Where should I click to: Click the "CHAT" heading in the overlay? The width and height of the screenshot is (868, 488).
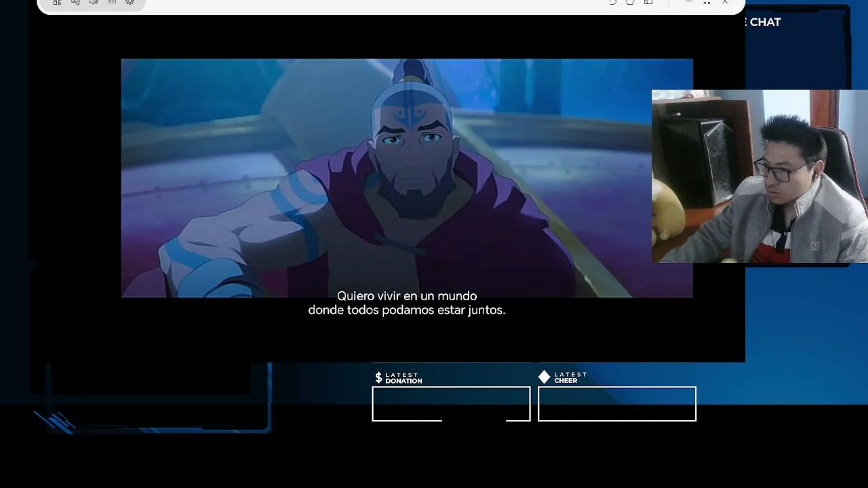coord(765,22)
